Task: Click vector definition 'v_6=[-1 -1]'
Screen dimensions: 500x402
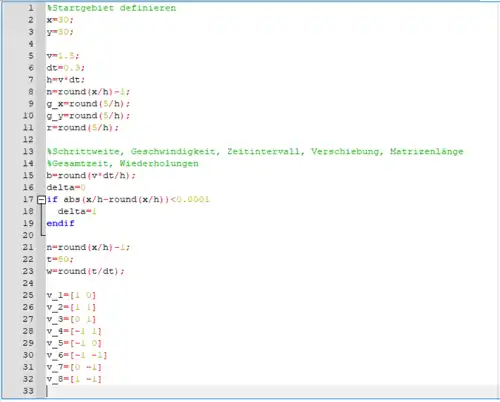Action: (77, 356)
